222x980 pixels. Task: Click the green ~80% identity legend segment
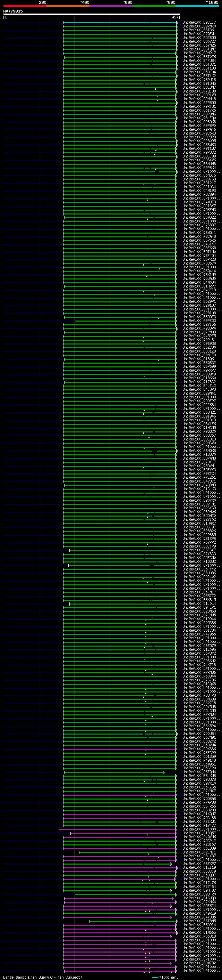(x=154, y=6)
